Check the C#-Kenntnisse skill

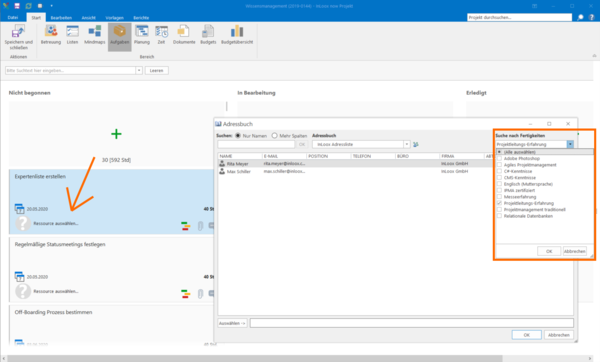tap(499, 171)
